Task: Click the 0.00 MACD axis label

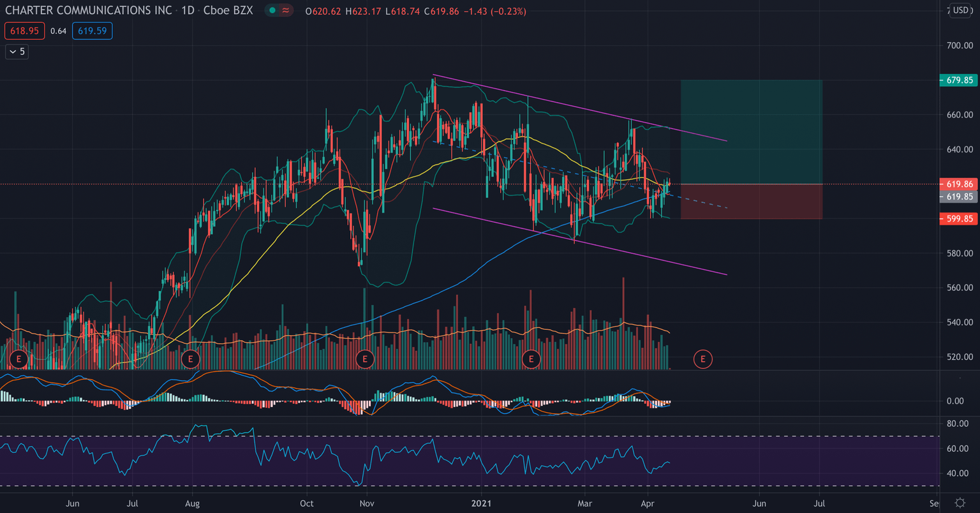Action: click(955, 401)
